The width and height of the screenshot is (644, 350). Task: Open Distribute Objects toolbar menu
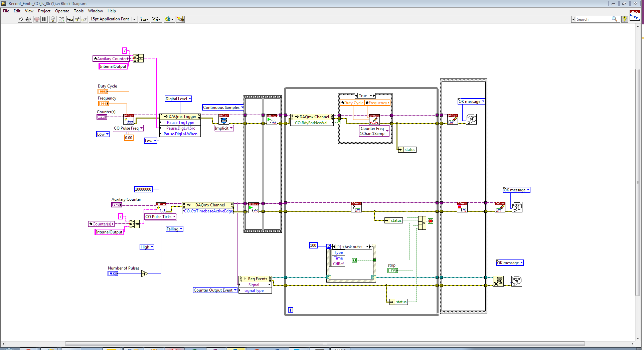157,19
